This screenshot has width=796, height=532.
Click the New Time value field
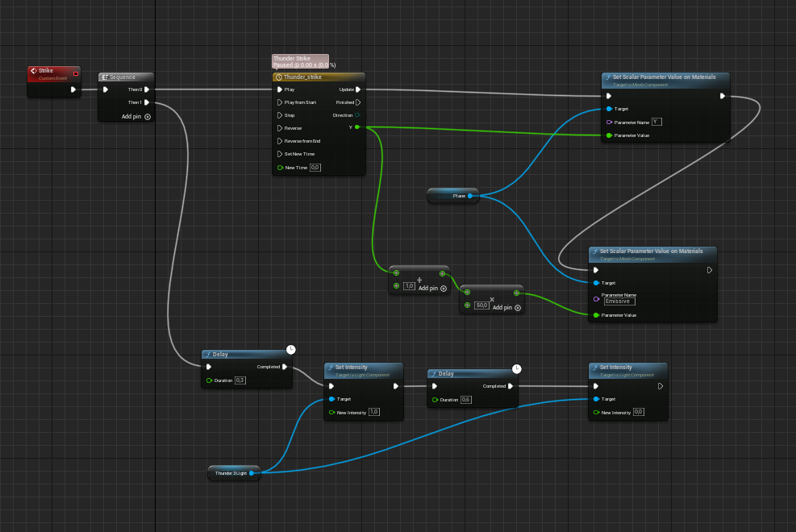point(315,168)
